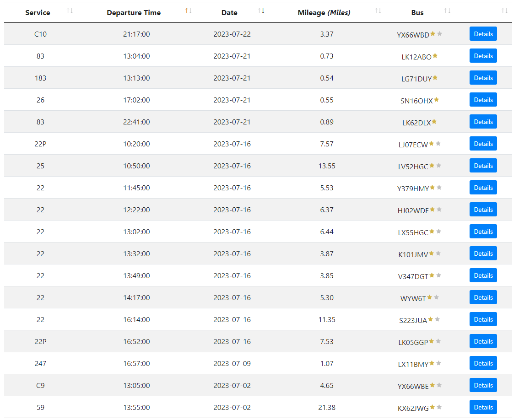Click the Departure Time column header text

134,13
